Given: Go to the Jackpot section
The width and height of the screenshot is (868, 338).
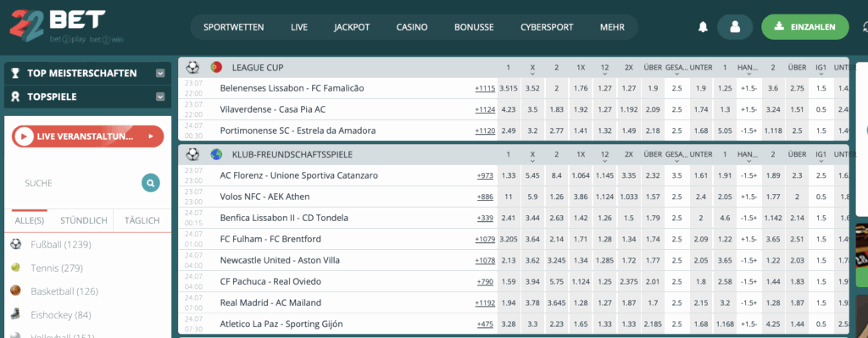Looking at the screenshot, I should tap(352, 27).
